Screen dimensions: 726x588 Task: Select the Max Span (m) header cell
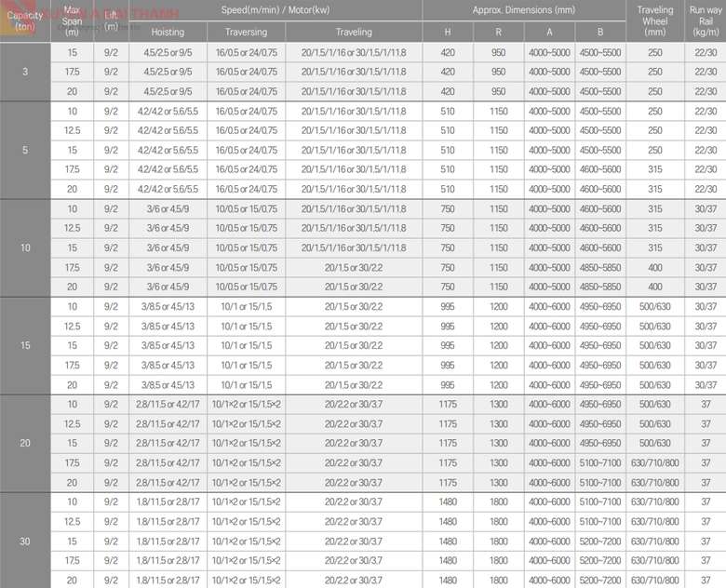72,20
